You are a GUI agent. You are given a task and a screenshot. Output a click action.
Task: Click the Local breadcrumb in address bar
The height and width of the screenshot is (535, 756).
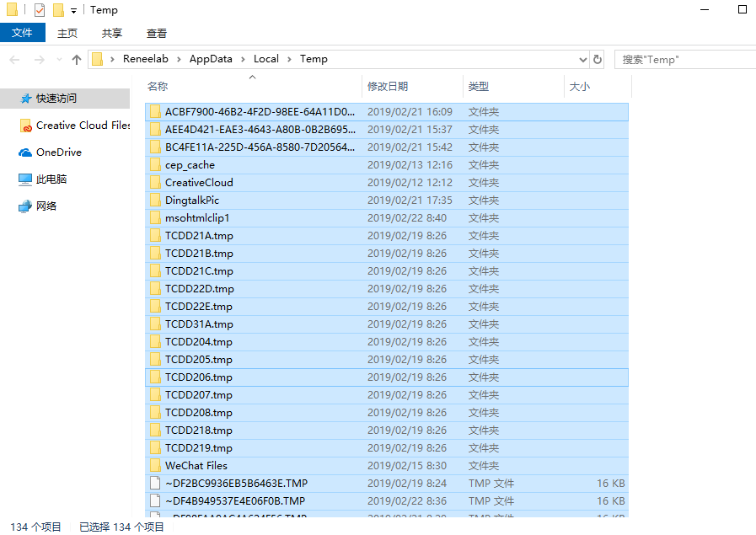(x=266, y=59)
